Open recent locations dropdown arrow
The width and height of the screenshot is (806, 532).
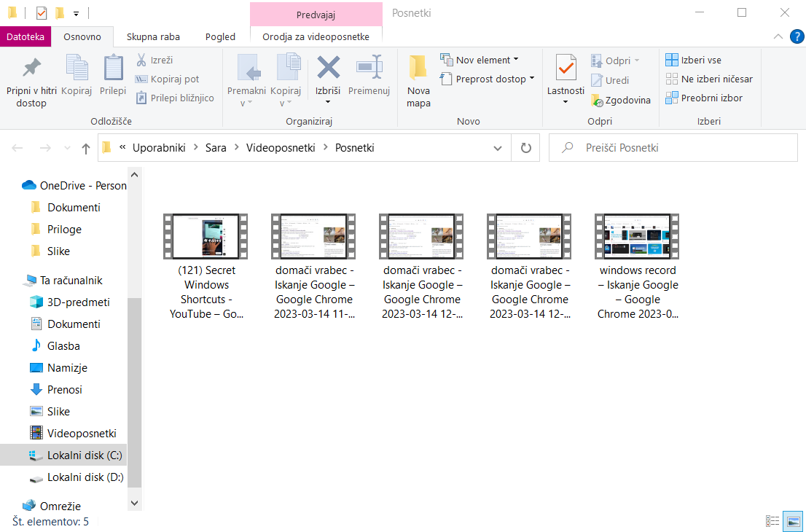(x=67, y=148)
